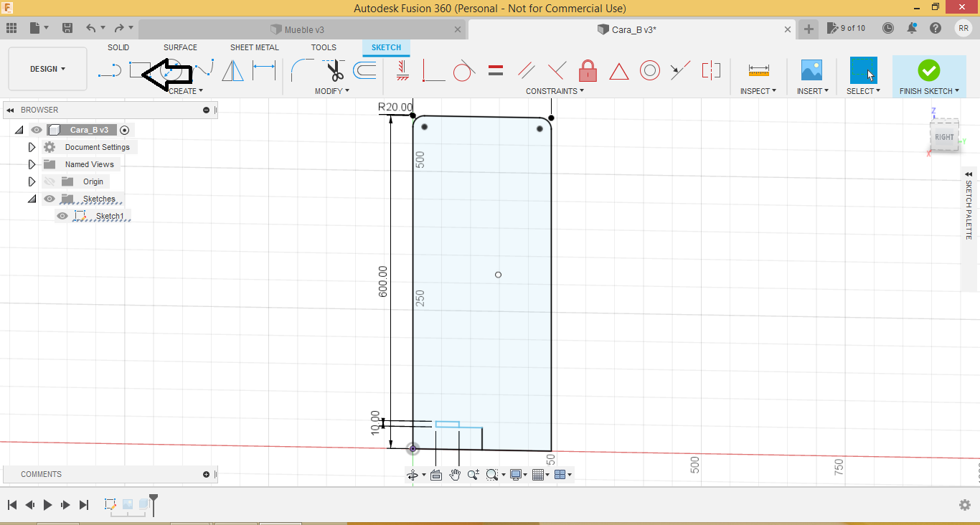The height and width of the screenshot is (525, 980).
Task: Activate Cara_B v3 component radio button
Action: [125, 130]
